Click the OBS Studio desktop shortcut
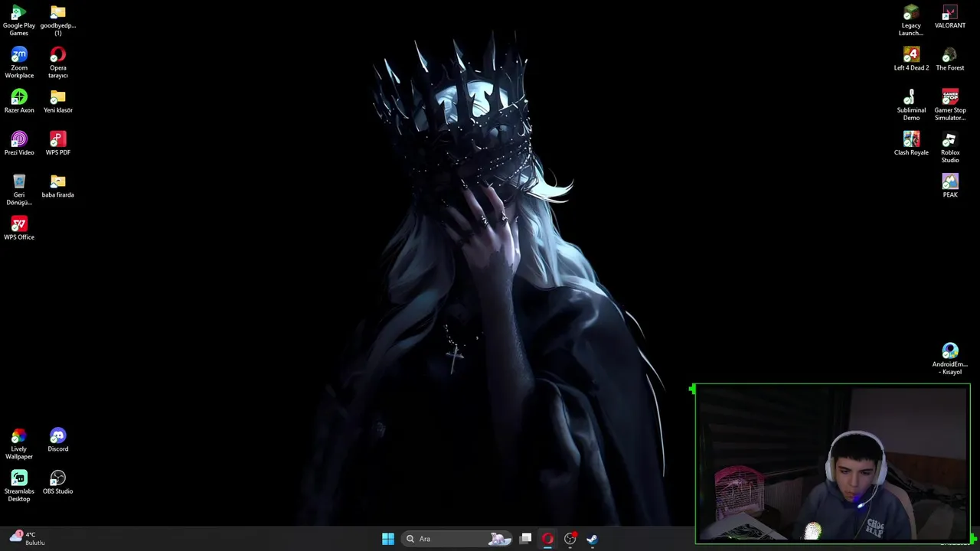The width and height of the screenshot is (980, 551). pyautogui.click(x=58, y=482)
